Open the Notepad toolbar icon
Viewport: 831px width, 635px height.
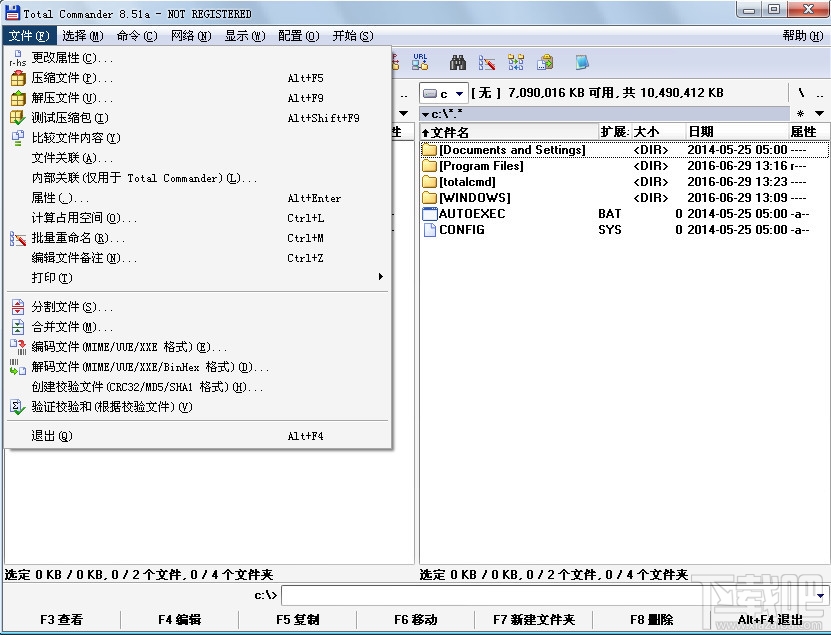[x=581, y=63]
